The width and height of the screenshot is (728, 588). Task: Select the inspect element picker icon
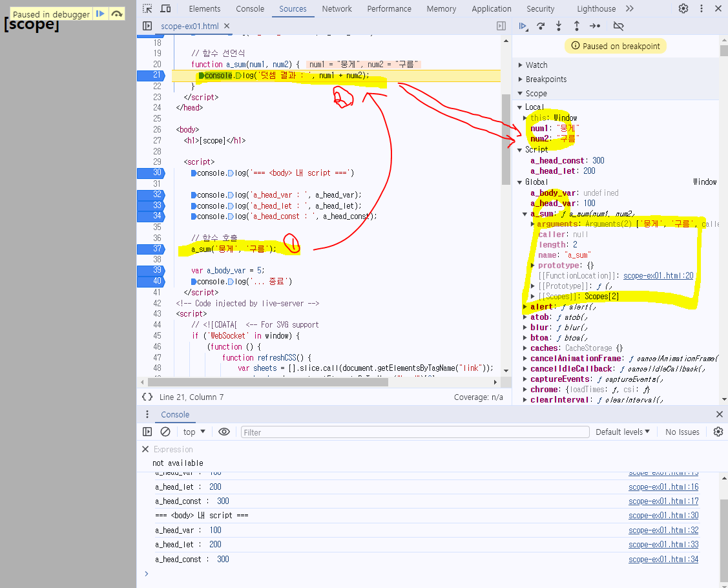tap(147, 8)
